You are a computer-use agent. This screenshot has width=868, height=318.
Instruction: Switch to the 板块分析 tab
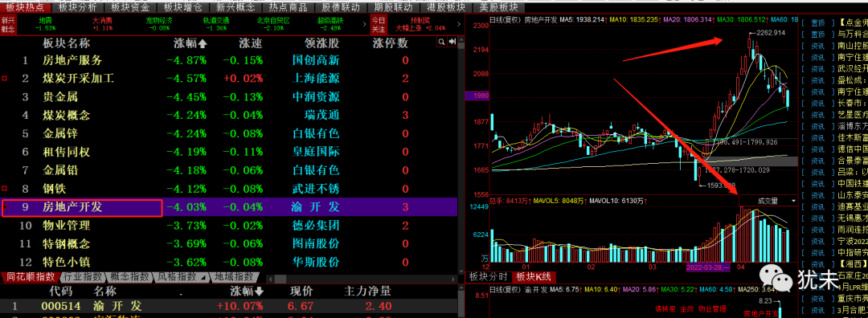[77, 7]
